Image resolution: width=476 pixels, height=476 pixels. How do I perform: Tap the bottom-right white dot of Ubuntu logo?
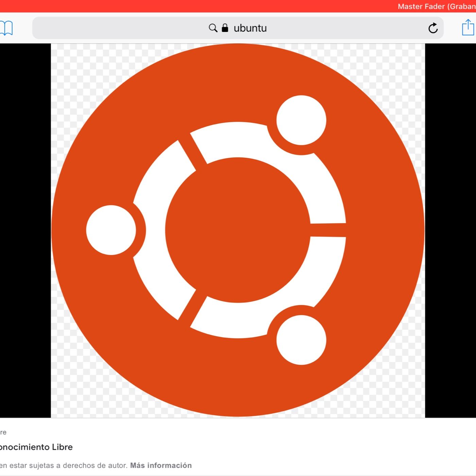click(301, 340)
